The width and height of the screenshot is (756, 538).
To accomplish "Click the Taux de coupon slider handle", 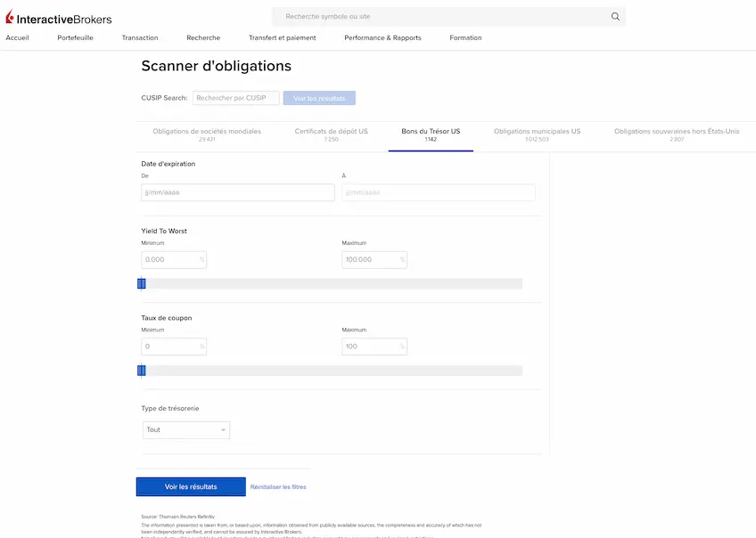I will (x=141, y=371).
